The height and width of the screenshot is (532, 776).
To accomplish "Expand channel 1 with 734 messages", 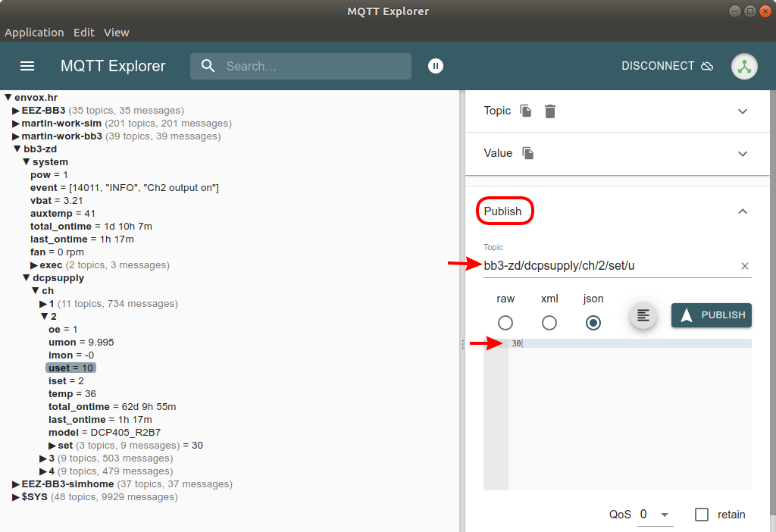I will [43, 304].
